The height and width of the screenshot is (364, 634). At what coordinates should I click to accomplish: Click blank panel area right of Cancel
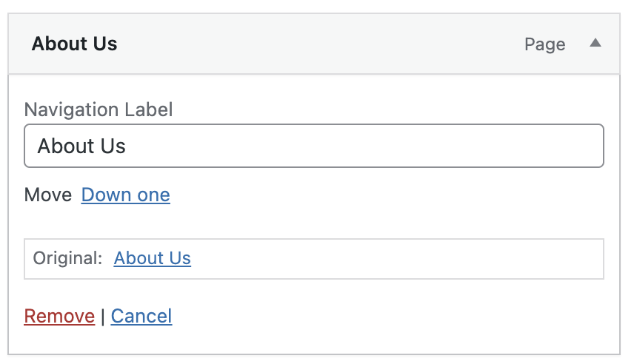(x=393, y=317)
